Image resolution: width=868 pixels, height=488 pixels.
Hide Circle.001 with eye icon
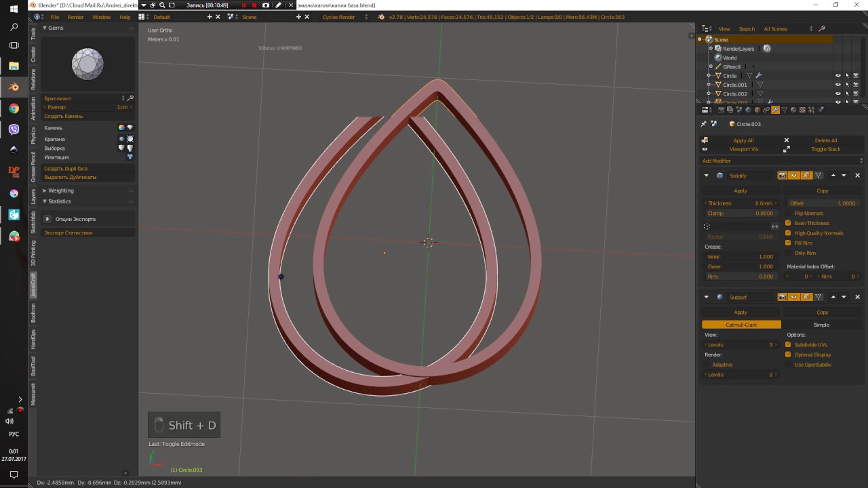837,85
